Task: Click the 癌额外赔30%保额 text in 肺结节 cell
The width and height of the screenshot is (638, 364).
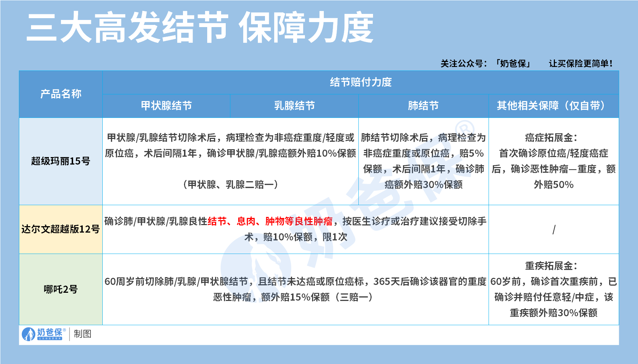Action: (x=423, y=184)
